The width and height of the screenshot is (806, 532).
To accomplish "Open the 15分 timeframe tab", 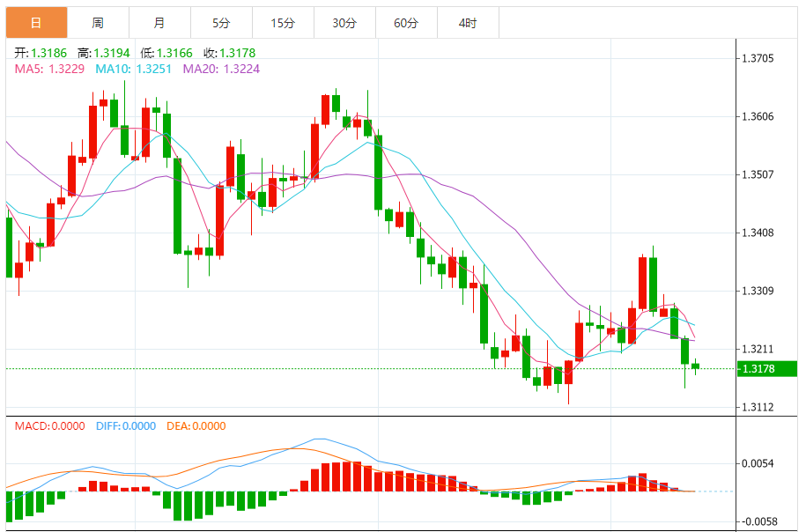I will 284,23.
